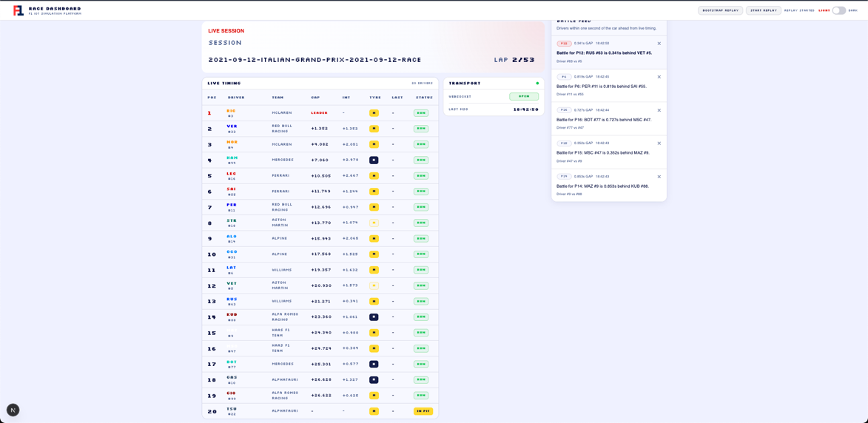This screenshot has height=423, width=868.
Task: Sort by the INT column header
Action: pos(346,98)
